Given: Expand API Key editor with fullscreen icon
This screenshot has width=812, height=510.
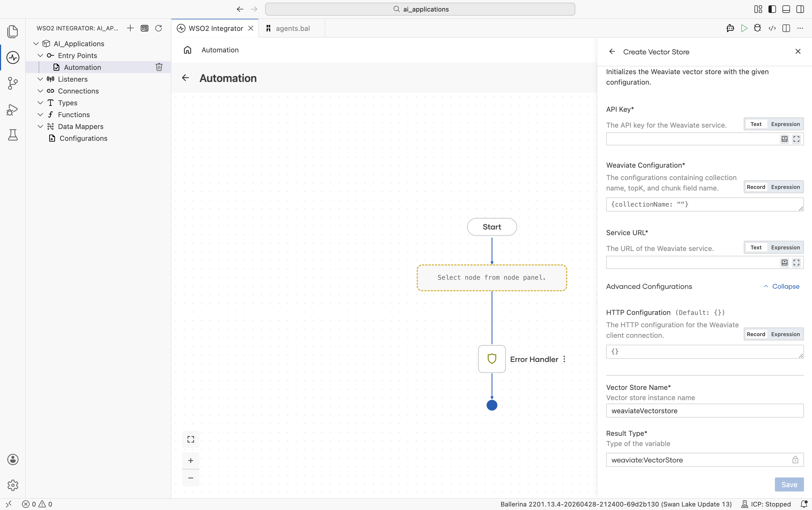Looking at the screenshot, I should (796, 139).
